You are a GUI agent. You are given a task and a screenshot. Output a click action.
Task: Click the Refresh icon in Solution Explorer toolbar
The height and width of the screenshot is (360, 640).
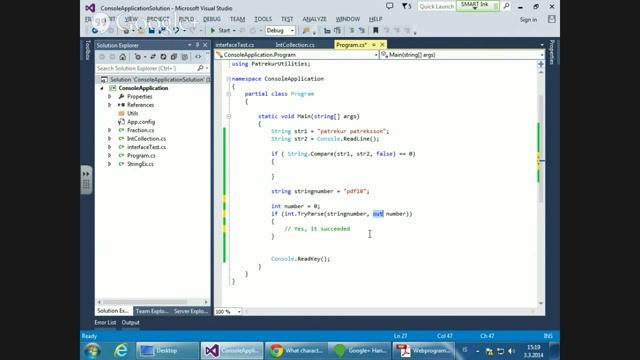click(x=163, y=57)
